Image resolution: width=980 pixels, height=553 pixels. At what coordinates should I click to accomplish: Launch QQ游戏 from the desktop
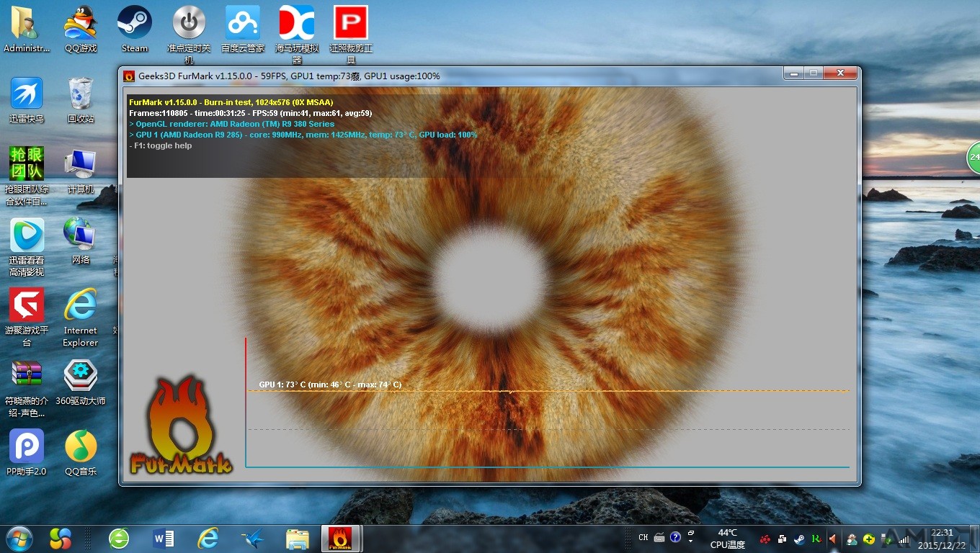(81, 30)
